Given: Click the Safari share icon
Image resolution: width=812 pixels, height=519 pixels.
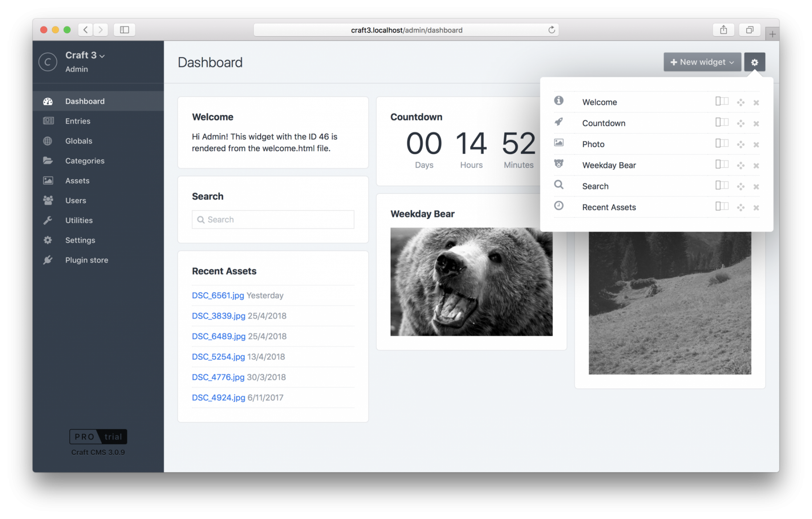Looking at the screenshot, I should click(x=723, y=30).
